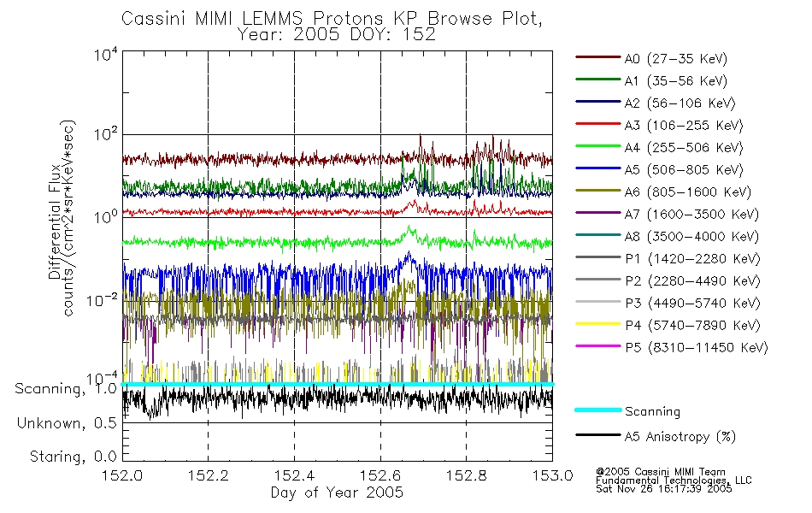Click the blue A5 legend line
This screenshot has width=812, height=513.
598,168
